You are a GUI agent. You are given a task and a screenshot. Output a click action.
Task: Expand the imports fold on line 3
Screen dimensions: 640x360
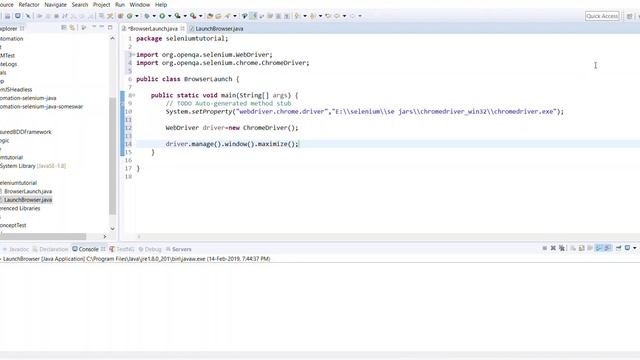(133, 55)
